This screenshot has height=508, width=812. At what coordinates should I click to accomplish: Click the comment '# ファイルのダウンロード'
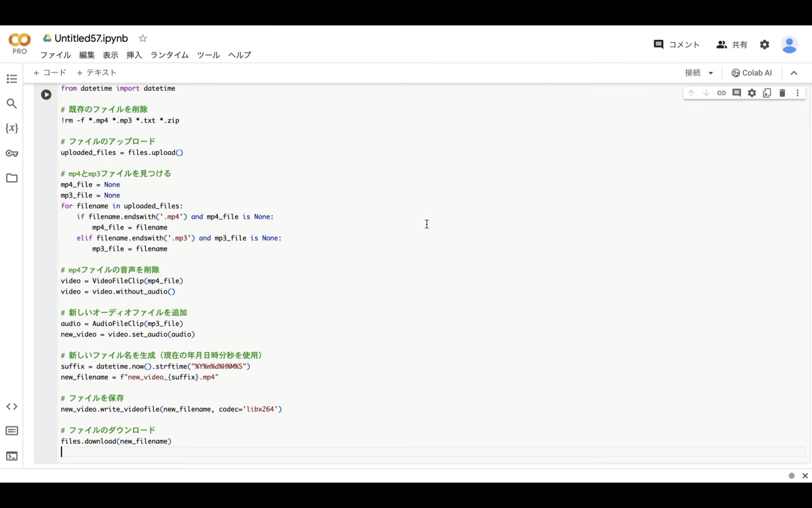tap(108, 430)
